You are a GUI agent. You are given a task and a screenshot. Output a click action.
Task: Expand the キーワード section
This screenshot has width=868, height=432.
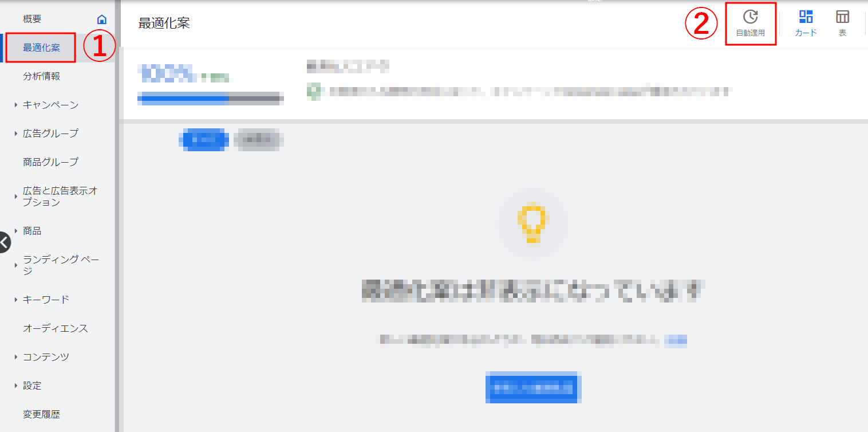(x=46, y=300)
